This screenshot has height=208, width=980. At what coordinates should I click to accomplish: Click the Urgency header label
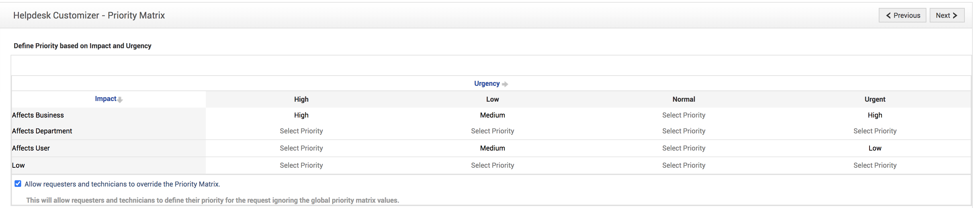coord(487,84)
